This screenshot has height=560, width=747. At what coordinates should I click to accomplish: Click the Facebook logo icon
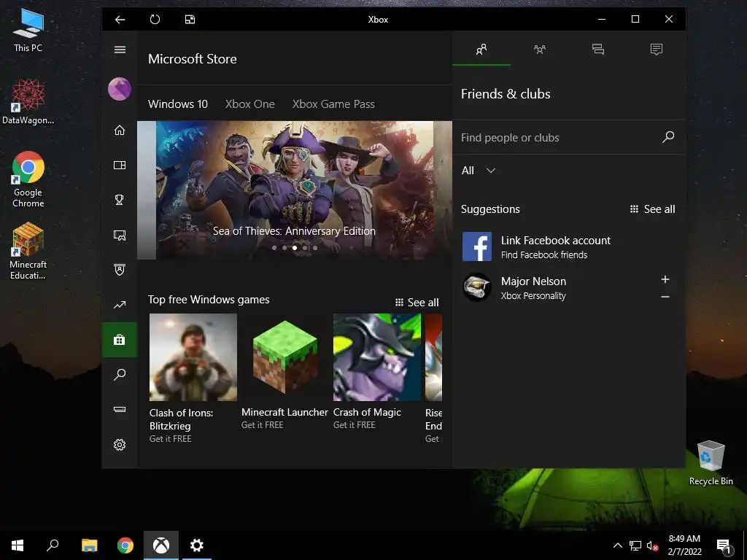point(477,246)
